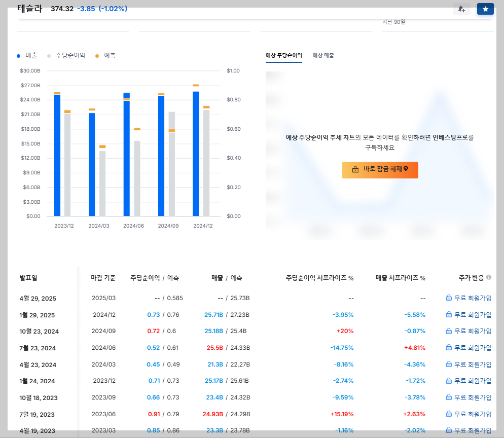Click the 4월 29, 2025 date cell
This screenshot has width=504, height=438.
pos(38,299)
